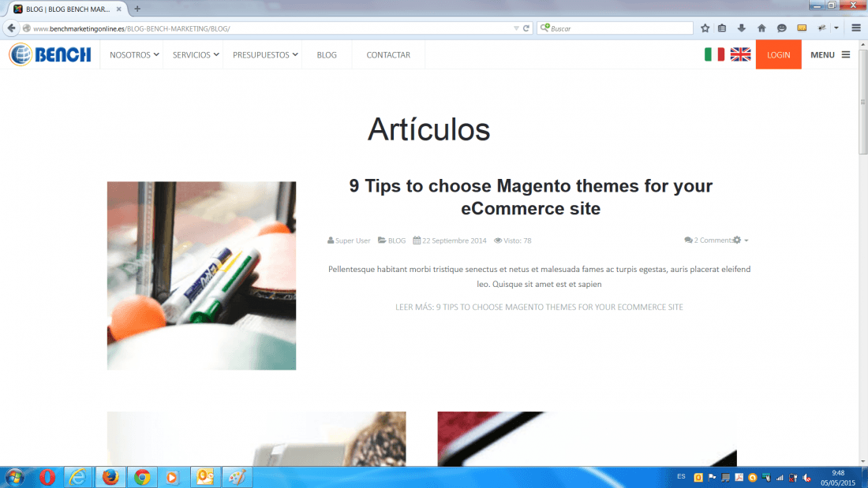
Task: Expand the NOSOTROS menu
Action: pyautogui.click(x=134, y=54)
